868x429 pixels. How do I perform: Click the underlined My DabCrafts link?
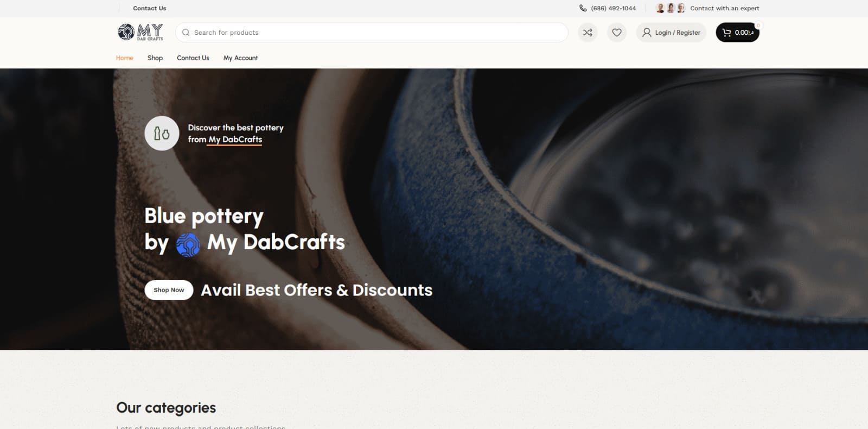pos(235,140)
